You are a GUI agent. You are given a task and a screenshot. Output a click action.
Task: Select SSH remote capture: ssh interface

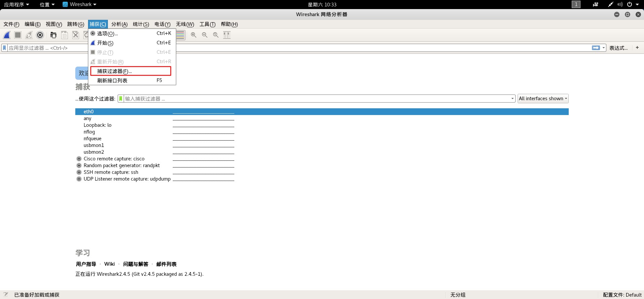(111, 172)
